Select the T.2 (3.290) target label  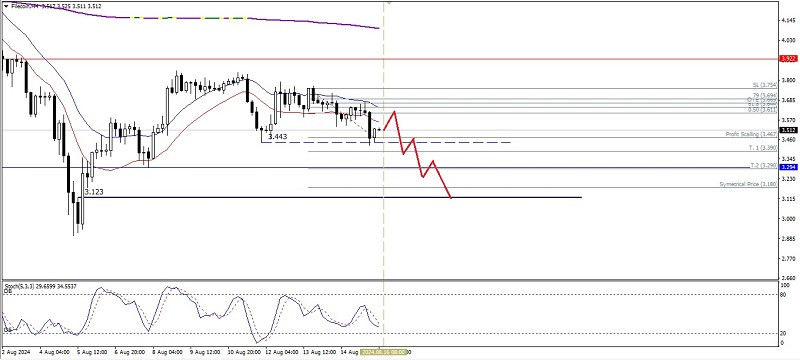point(764,166)
